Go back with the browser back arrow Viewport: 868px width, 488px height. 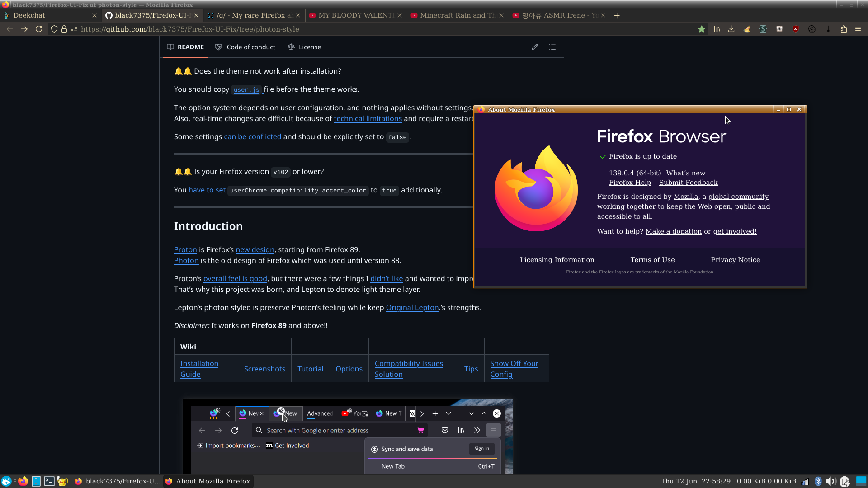point(10,29)
